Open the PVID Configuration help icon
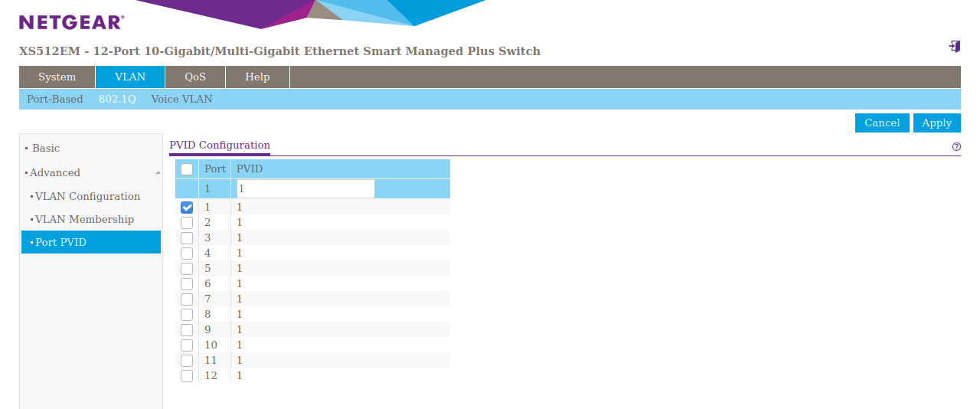Image resolution: width=980 pixels, height=409 pixels. [x=956, y=146]
